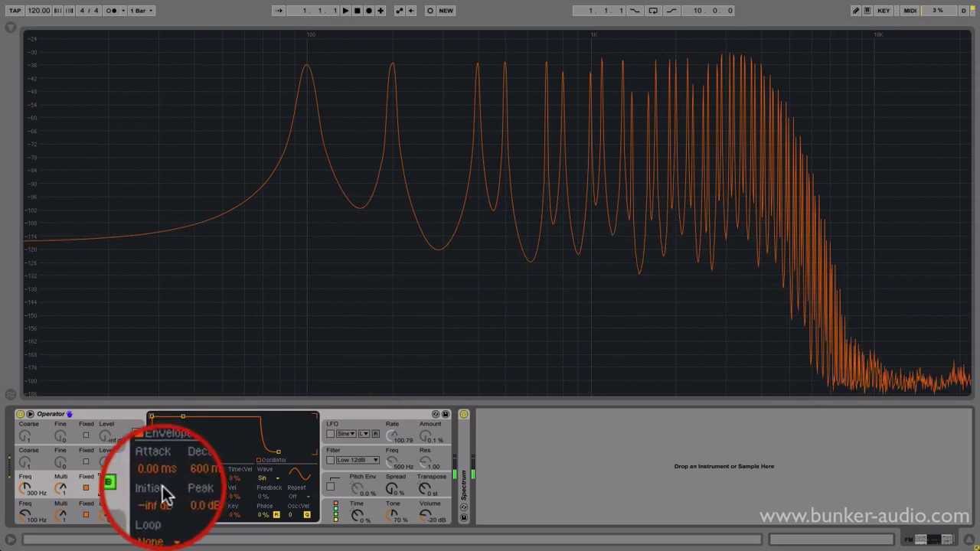
Task: Toggle the Loop switch
Action: point(653,11)
